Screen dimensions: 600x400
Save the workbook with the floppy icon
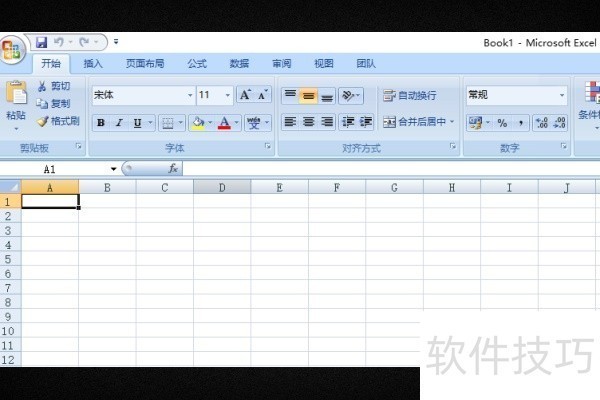(41, 42)
